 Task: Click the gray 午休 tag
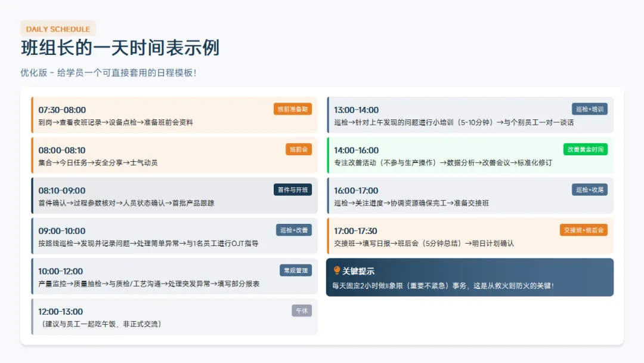(x=302, y=310)
